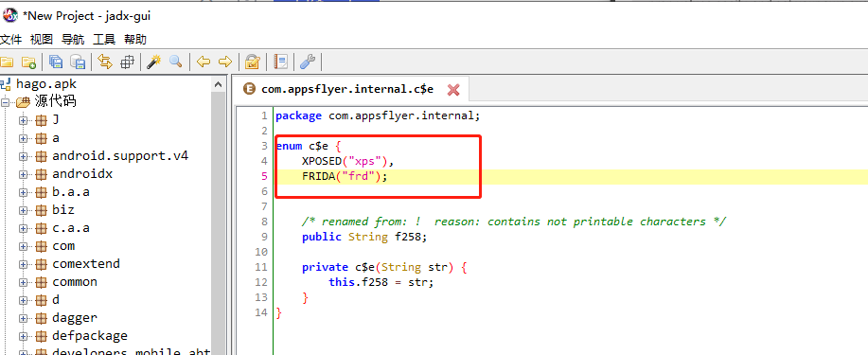Click the Save all toolbar icon
868x355 pixels.
(x=55, y=62)
